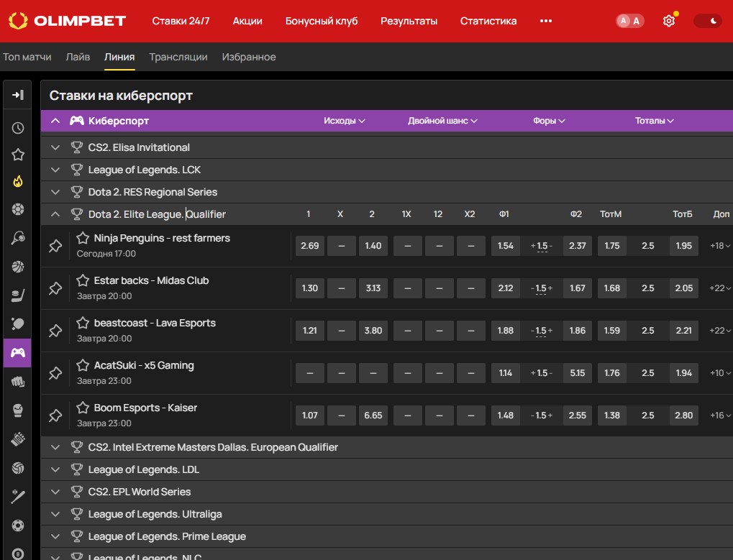Image resolution: width=733 pixels, height=560 pixels.
Task: Bet on Ninja Penguins win at 2.69
Action: coord(310,246)
